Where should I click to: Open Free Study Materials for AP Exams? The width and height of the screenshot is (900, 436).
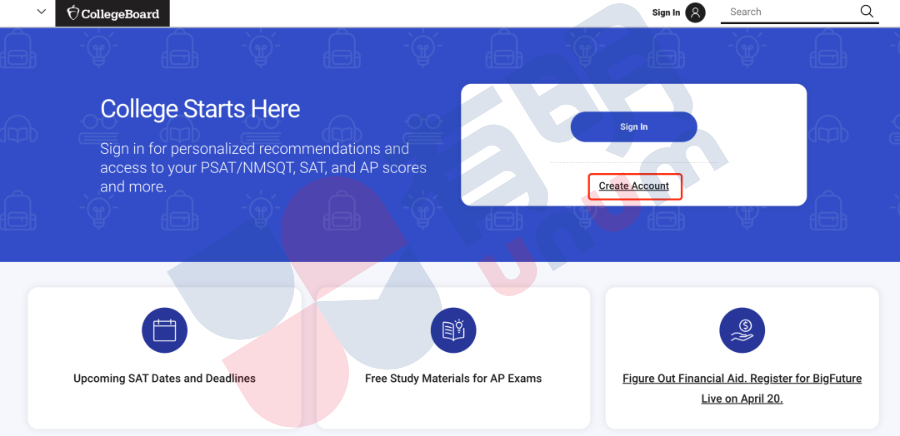pos(453,379)
